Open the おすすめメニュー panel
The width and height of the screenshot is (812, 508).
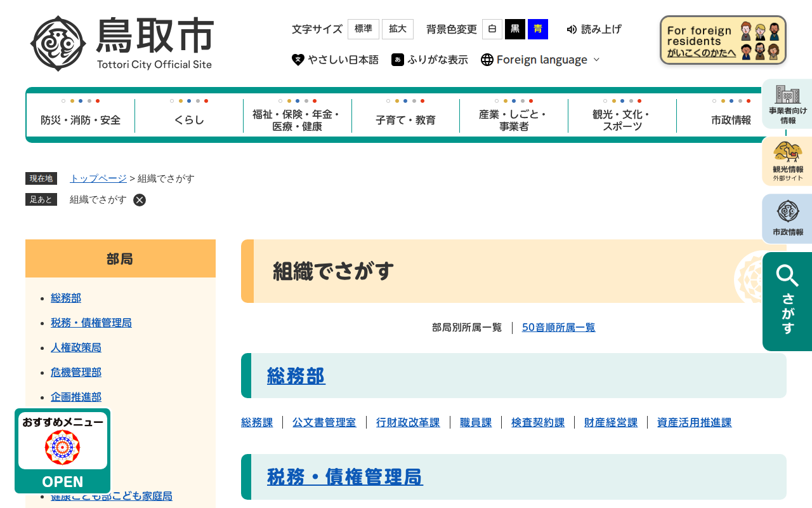click(63, 451)
